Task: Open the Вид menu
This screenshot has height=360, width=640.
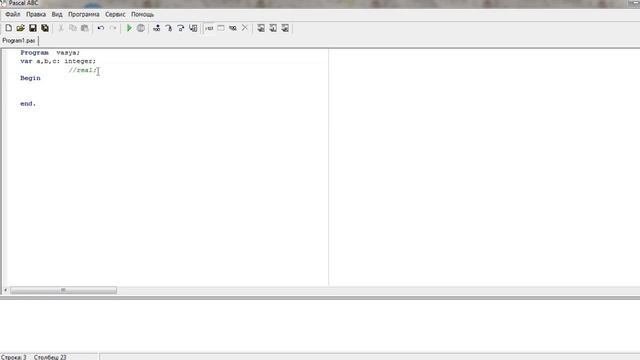Action: pos(57,14)
